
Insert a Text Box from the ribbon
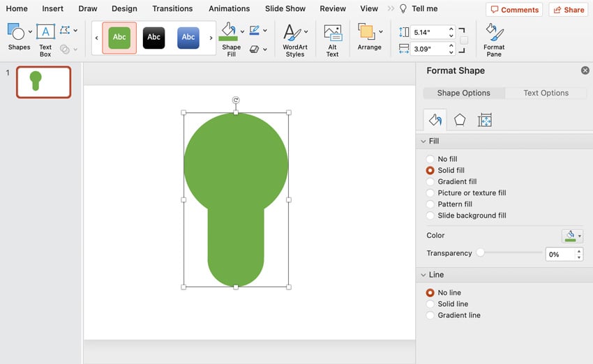click(45, 33)
